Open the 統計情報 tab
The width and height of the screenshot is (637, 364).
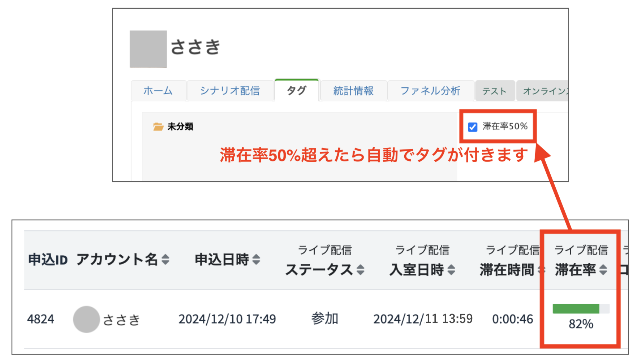pos(353,91)
